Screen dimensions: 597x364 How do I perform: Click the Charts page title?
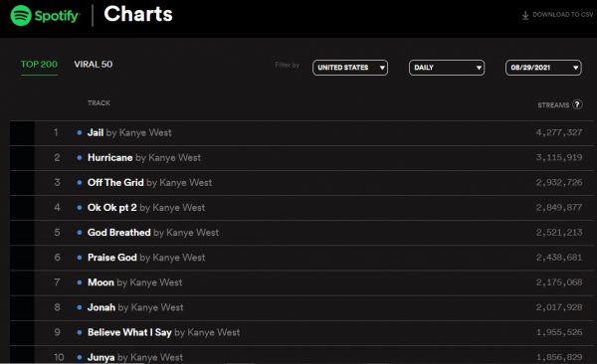138,14
